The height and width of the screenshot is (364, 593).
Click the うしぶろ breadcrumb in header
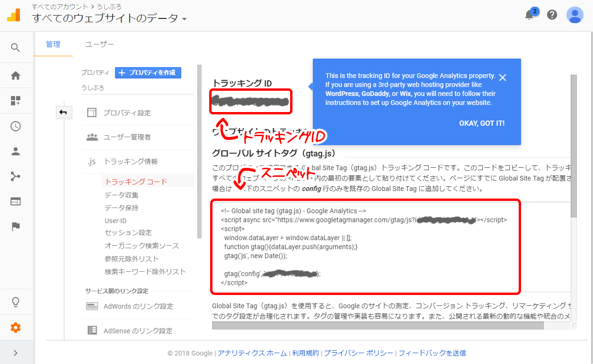109,7
